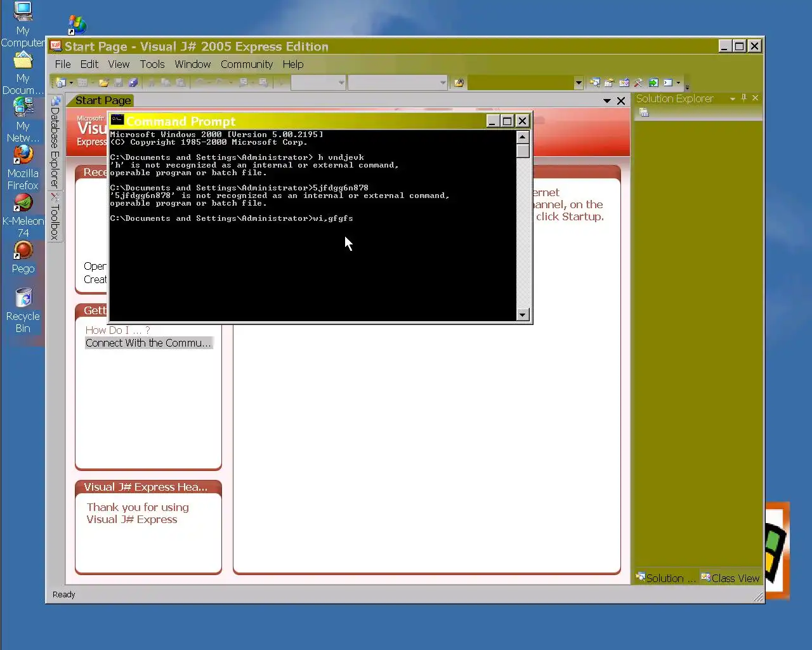Click the Find in Files toolbar icon

click(459, 83)
